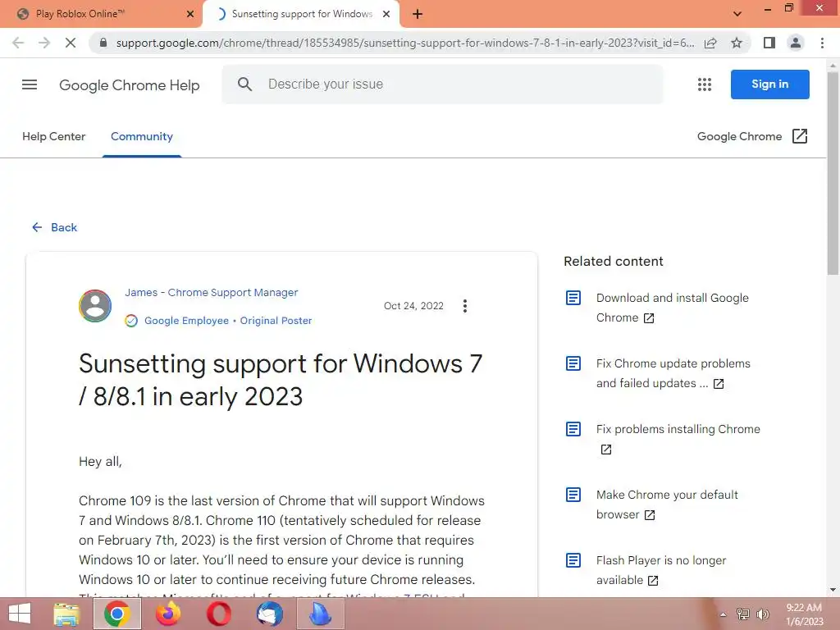Click the Related content heading
Screen dimensions: 840x630
click(x=614, y=262)
